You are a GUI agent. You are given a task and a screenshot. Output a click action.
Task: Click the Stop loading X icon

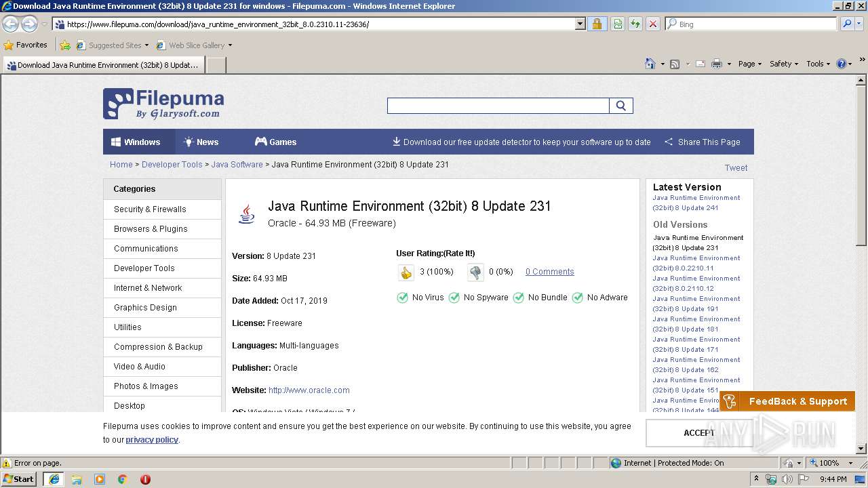653,24
